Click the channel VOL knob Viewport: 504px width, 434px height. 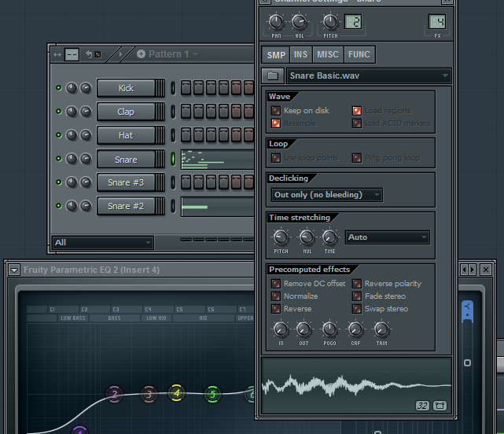pos(300,22)
